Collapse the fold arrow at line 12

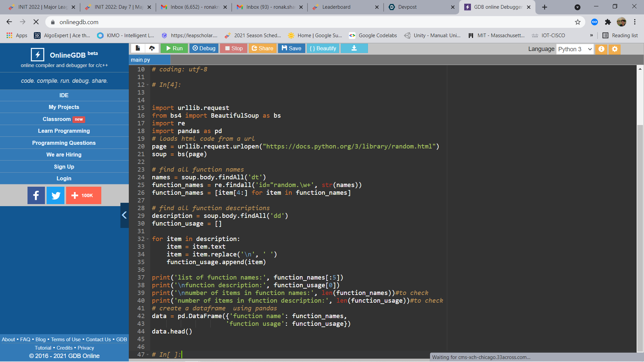(148, 85)
